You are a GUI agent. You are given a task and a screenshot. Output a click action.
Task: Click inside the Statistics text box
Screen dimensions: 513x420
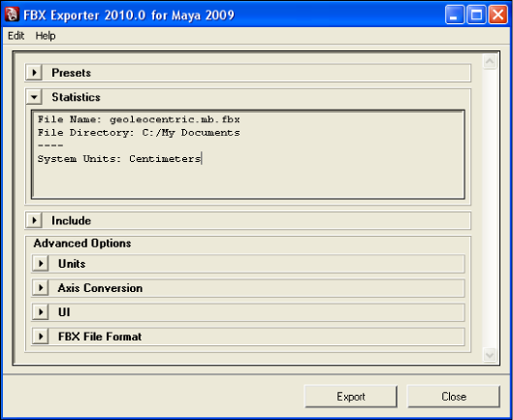248,154
